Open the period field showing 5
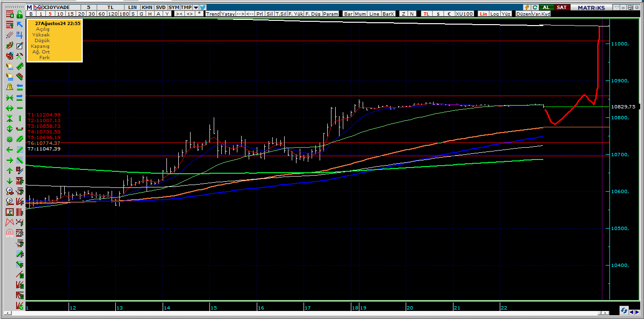 tap(88, 7)
